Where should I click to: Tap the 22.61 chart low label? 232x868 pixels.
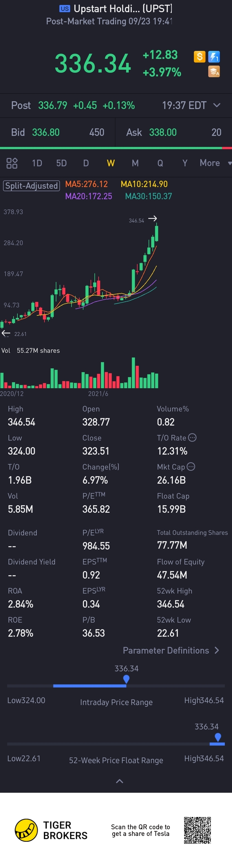[20, 334]
